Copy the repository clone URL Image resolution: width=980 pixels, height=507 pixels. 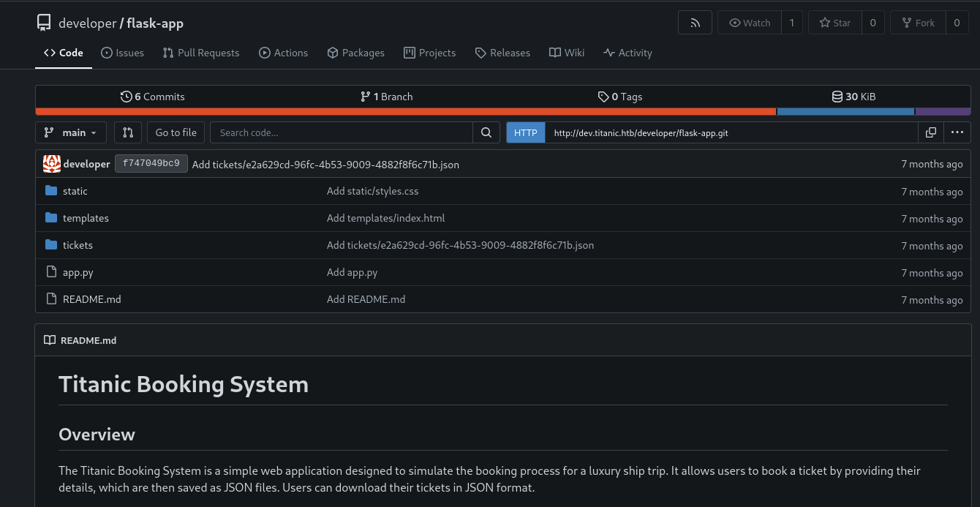click(931, 132)
